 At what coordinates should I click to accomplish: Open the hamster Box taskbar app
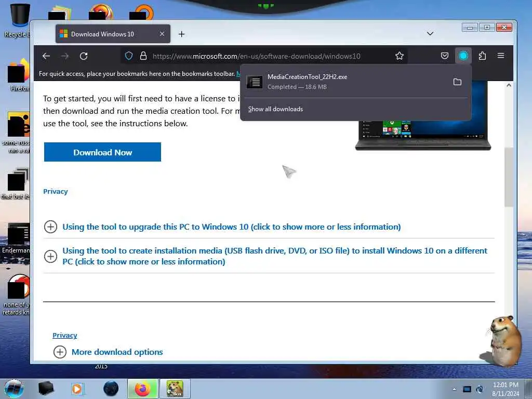[x=175, y=389]
